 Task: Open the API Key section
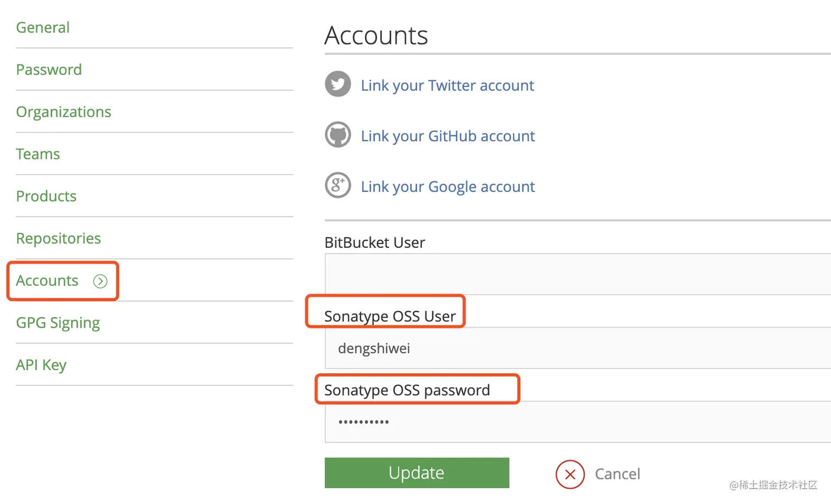pos(41,365)
